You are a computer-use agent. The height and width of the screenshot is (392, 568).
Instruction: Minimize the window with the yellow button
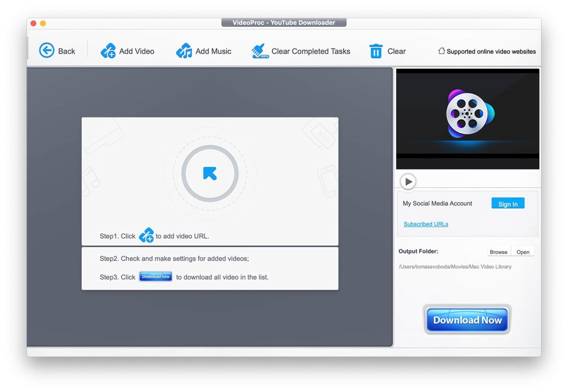(x=43, y=23)
